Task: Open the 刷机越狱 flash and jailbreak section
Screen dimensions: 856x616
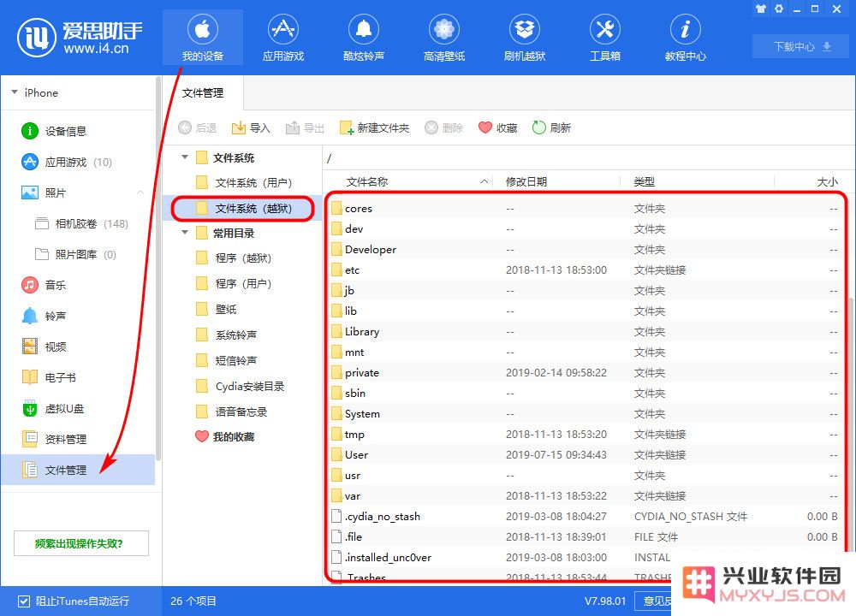Action: (x=525, y=37)
